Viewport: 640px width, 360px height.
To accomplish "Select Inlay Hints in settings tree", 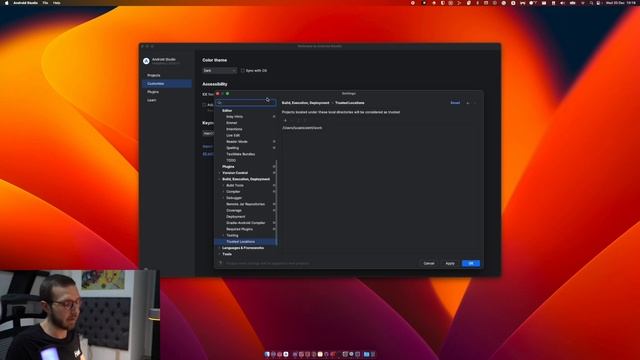I will coord(235,117).
